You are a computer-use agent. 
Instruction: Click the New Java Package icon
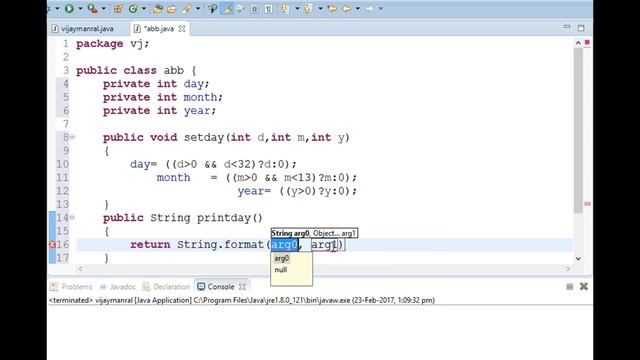pos(118,8)
